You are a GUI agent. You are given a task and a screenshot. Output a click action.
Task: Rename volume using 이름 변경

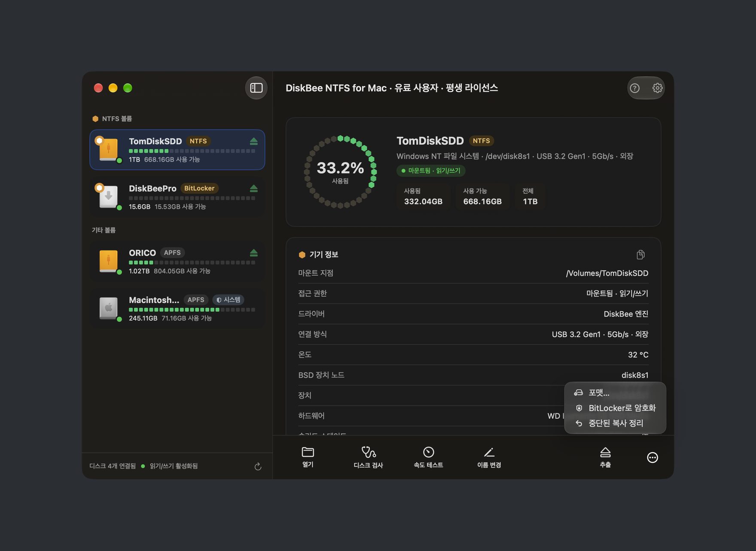[489, 457]
